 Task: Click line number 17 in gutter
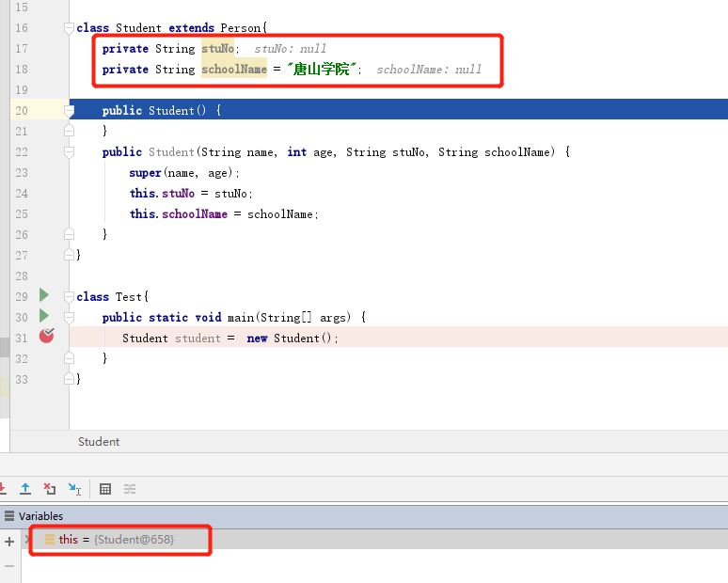[22, 48]
